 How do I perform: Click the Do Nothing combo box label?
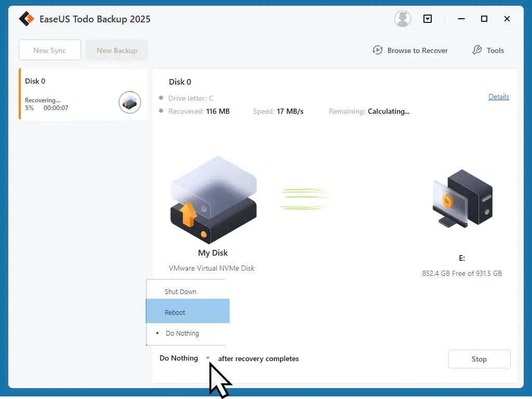(x=179, y=358)
